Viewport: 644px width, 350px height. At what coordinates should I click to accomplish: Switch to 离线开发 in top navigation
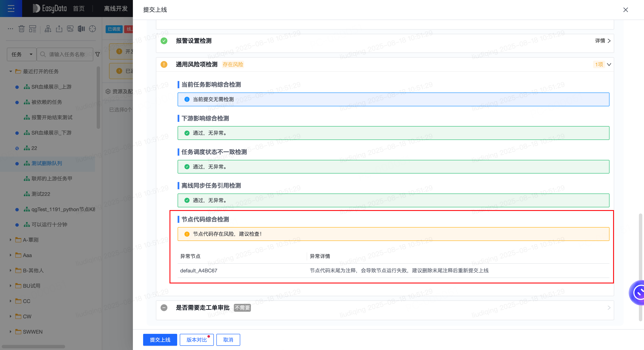click(x=116, y=9)
